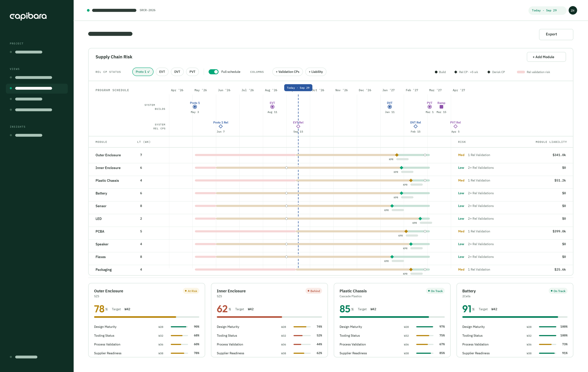Add the Liability column
588x372 pixels.
[316, 72]
